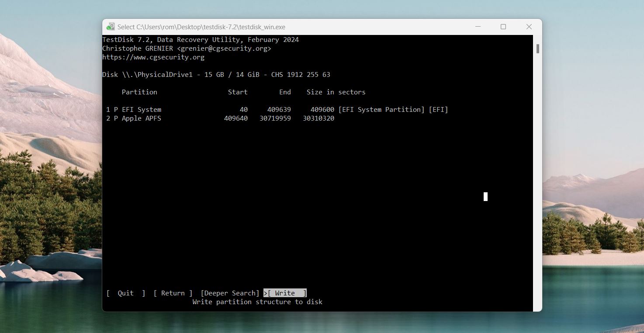Click the 30310320 size value

point(319,118)
